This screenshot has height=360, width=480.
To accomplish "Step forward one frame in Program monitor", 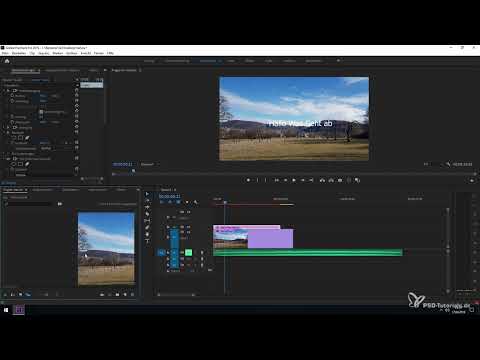I will 302,180.
